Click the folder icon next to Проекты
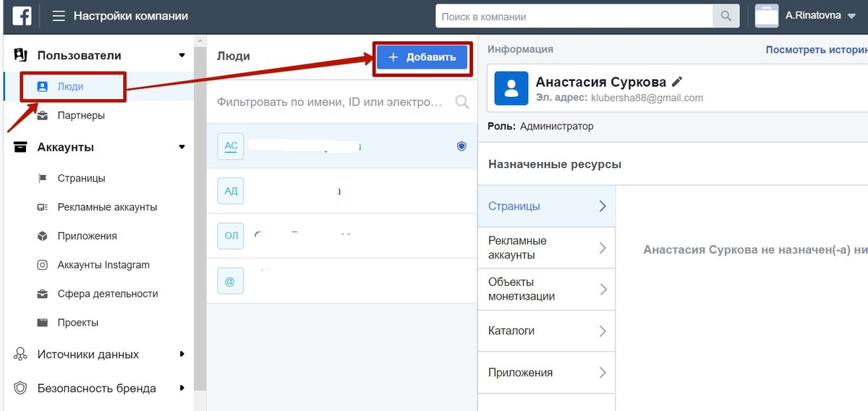 (x=43, y=323)
